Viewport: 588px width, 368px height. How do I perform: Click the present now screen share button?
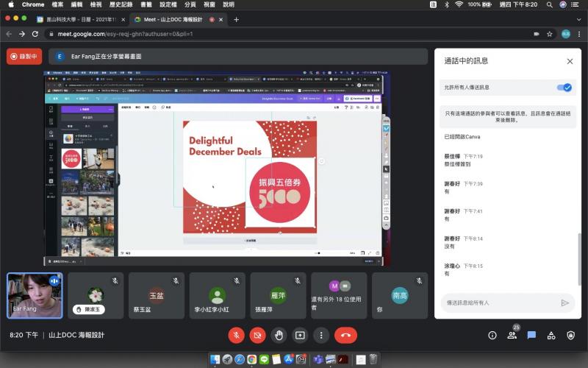pyautogui.click(x=300, y=336)
